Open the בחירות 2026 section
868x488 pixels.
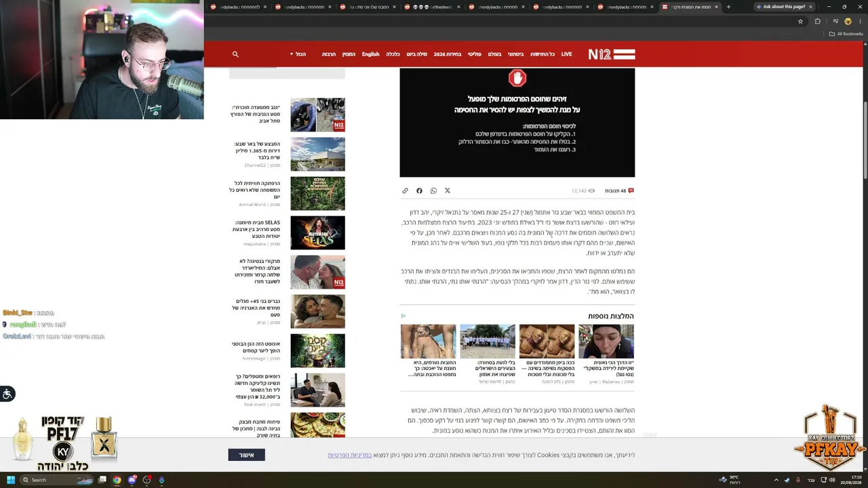click(x=448, y=54)
